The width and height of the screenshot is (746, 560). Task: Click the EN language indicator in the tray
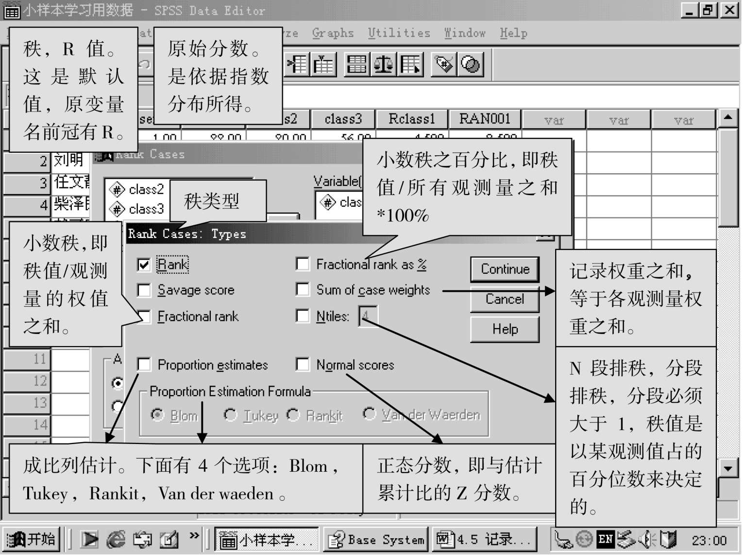(606, 539)
